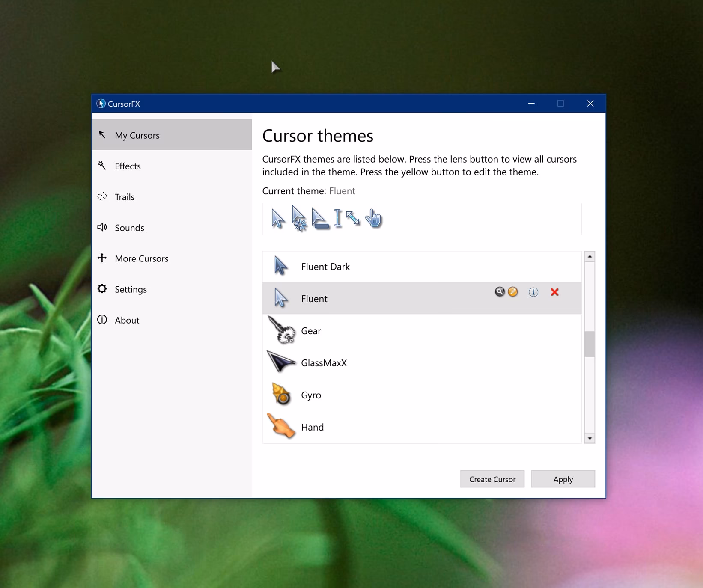Open the My Cursors section

click(172, 135)
